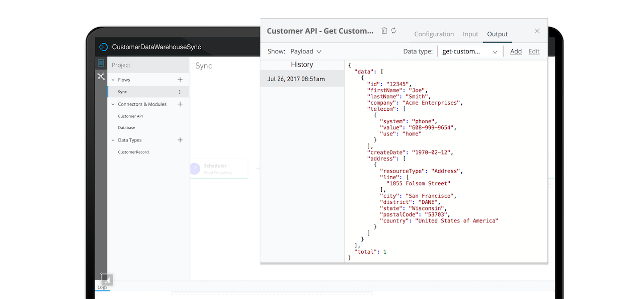This screenshot has width=644, height=299.
Task: Collapse the Data Types section
Action: click(113, 140)
